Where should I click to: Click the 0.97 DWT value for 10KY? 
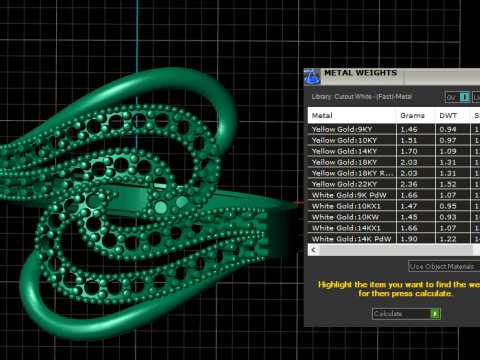pos(448,140)
